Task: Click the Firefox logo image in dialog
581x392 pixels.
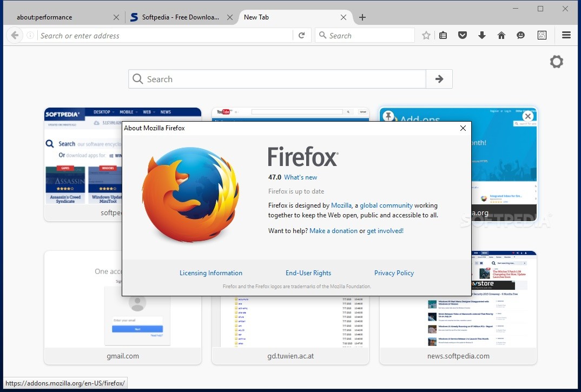Action: 190,195
